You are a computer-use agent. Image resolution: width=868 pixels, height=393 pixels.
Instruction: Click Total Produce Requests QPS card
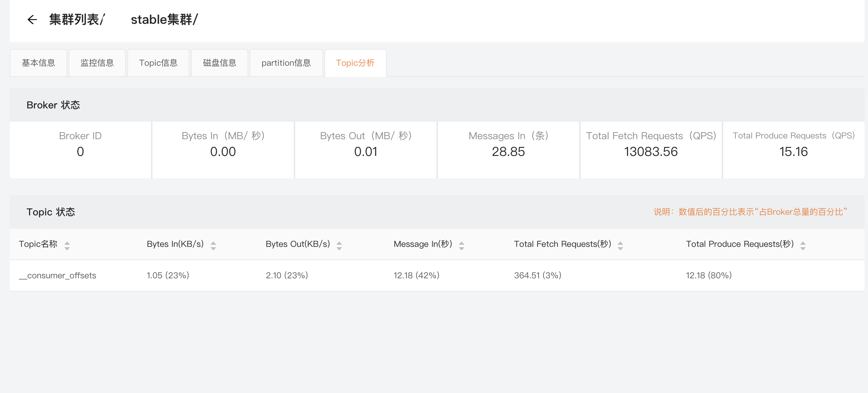[x=794, y=150]
